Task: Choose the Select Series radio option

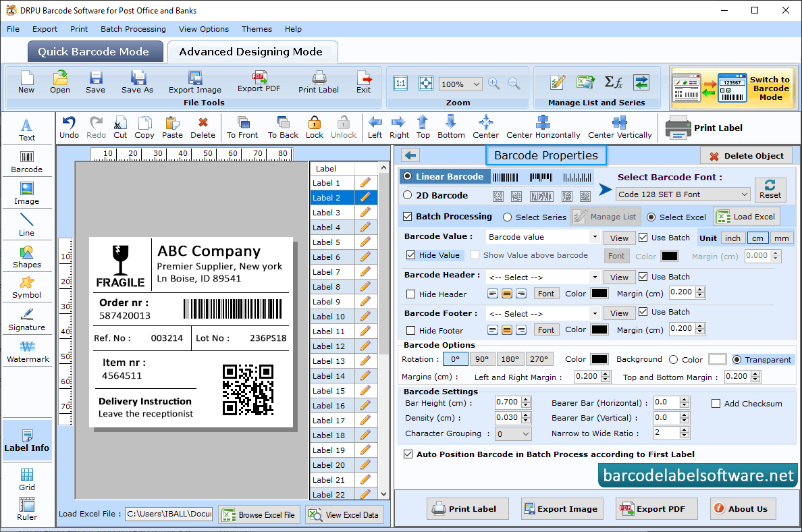Action: [508, 217]
